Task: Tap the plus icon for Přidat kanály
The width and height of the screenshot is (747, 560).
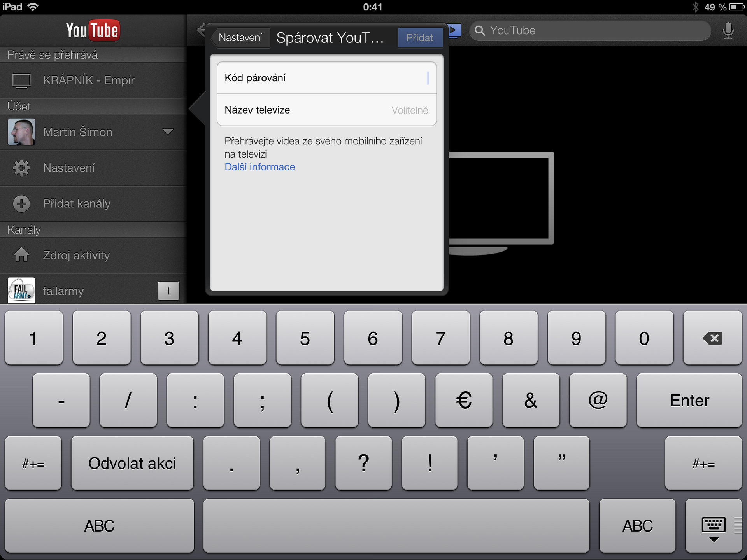Action: pyautogui.click(x=21, y=203)
